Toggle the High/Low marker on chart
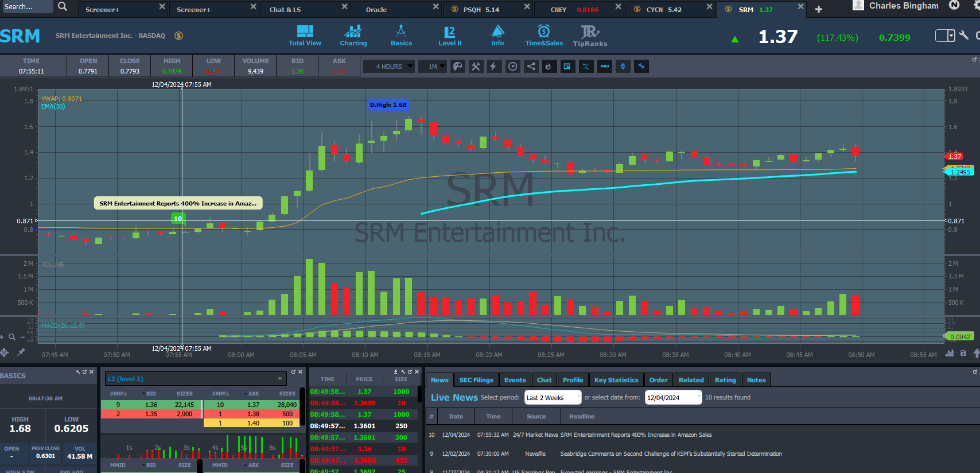Image resolution: width=980 pixels, height=473 pixels. (586, 67)
